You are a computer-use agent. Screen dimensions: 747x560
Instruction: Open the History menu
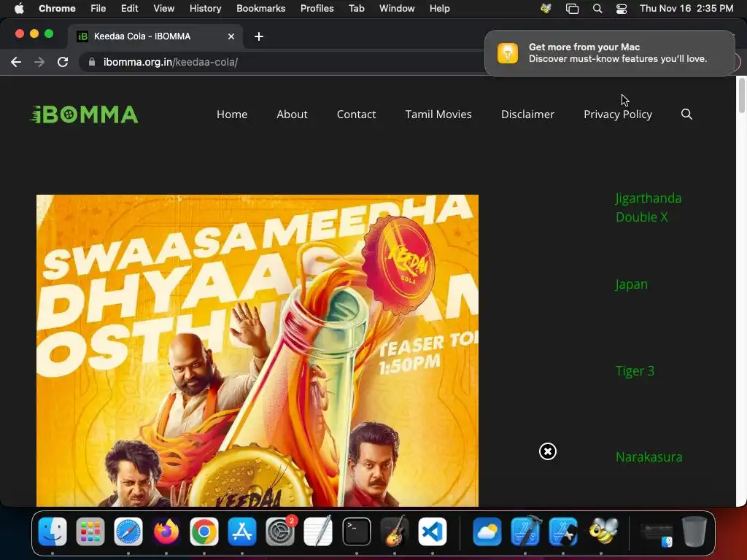coord(205,9)
